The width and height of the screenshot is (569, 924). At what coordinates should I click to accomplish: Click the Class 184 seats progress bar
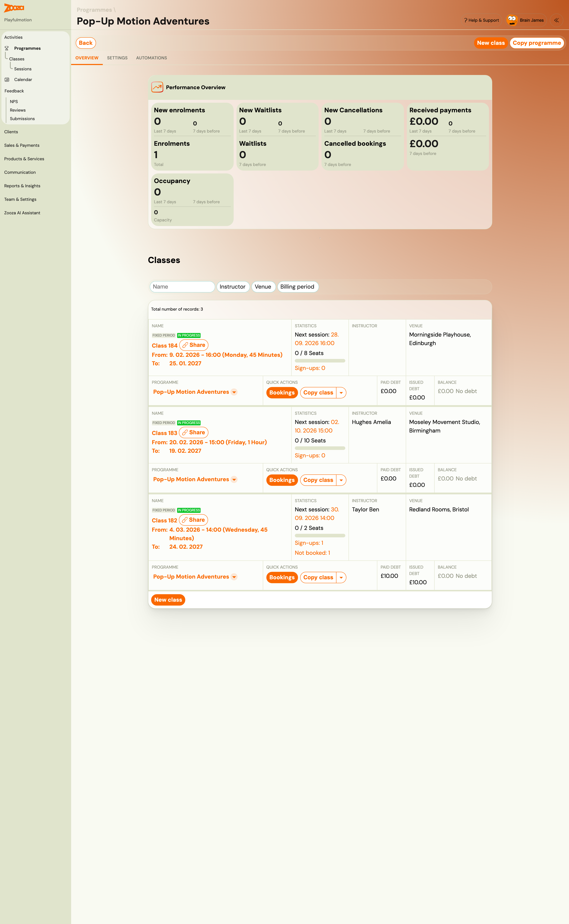(x=320, y=361)
